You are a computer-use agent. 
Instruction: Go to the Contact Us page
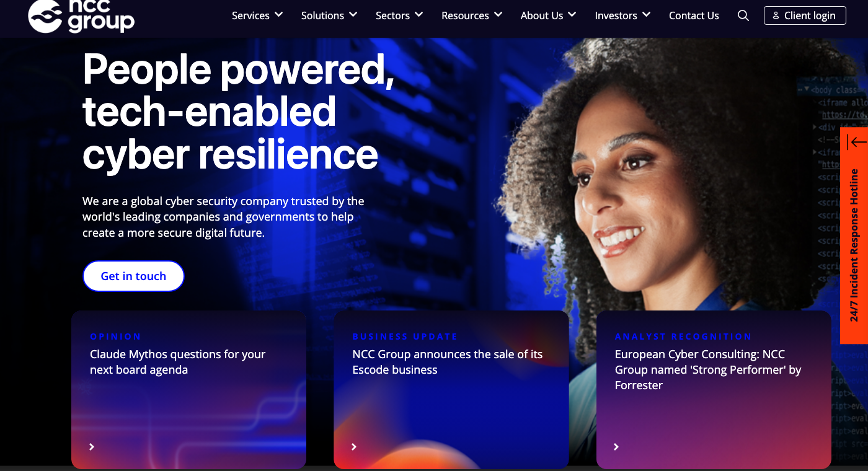pos(694,15)
